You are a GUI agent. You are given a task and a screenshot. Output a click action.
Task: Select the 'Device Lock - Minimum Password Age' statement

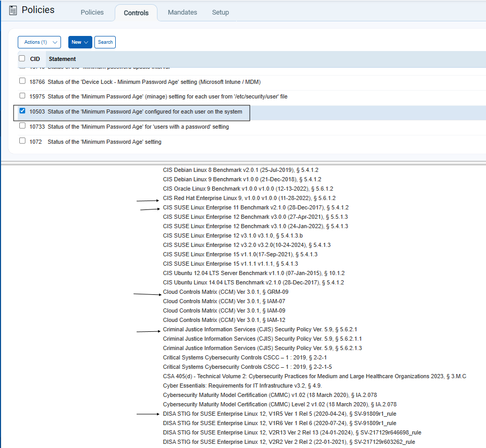[154, 82]
